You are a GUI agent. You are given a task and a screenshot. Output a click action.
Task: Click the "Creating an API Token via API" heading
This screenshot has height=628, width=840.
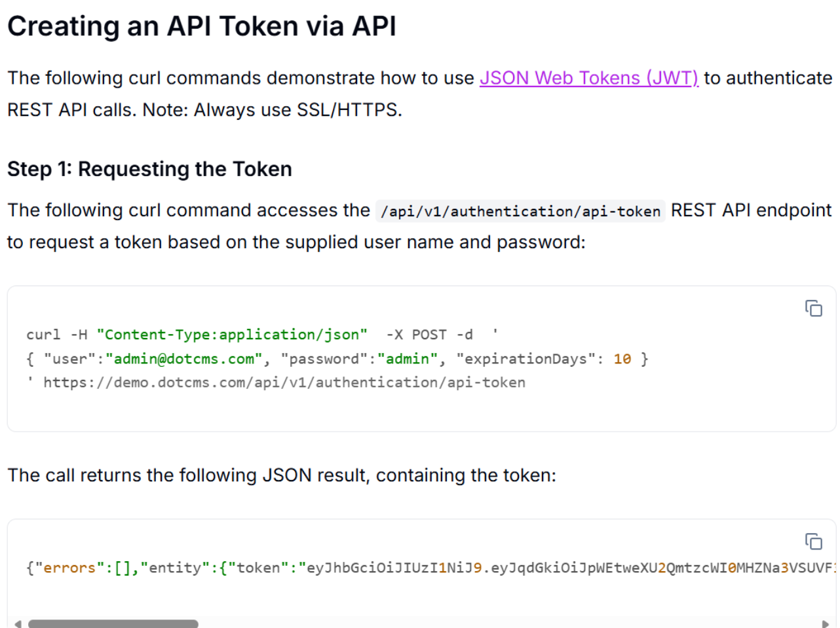pyautogui.click(x=201, y=27)
